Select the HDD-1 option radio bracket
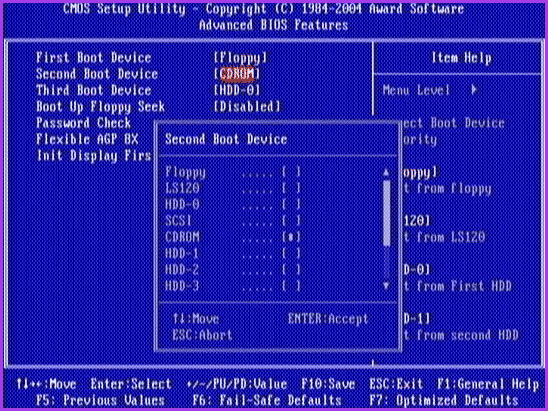Viewport: 548px width, 411px height. [291, 253]
